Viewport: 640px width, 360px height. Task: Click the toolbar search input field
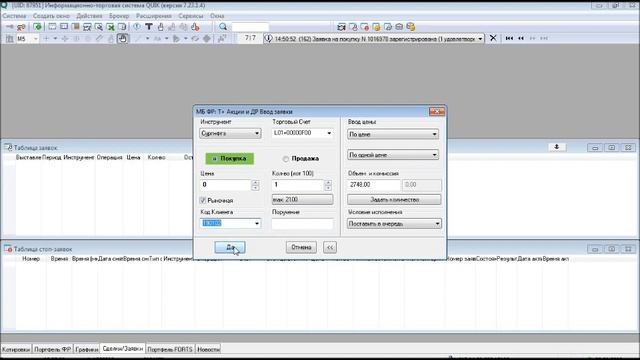pos(250,27)
